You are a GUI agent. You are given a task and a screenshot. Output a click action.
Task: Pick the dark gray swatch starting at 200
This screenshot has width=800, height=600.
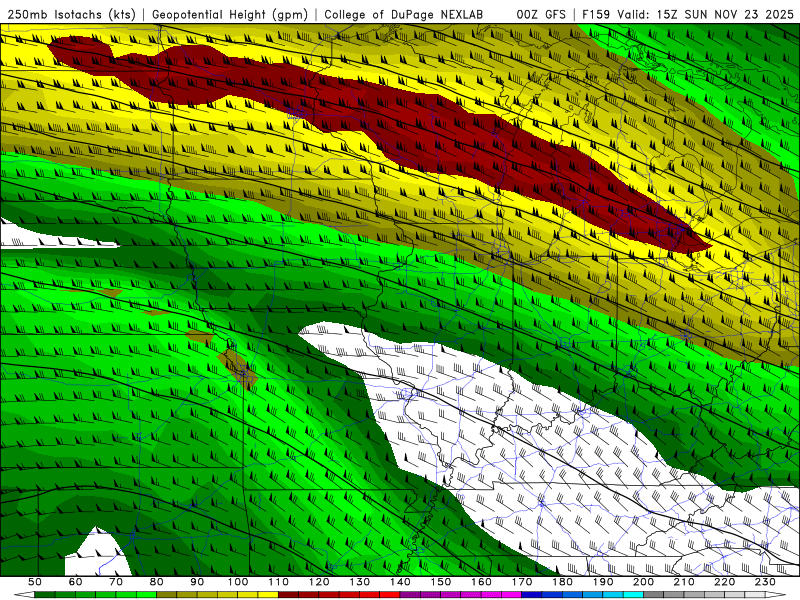[654, 594]
